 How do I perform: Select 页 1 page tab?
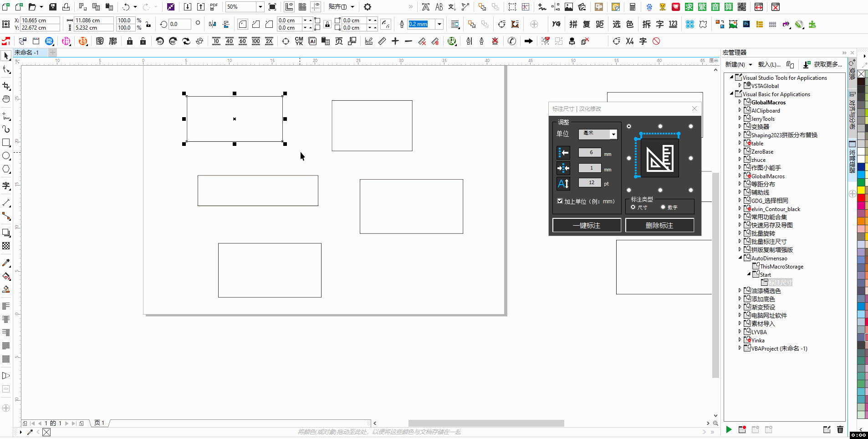pos(99,423)
